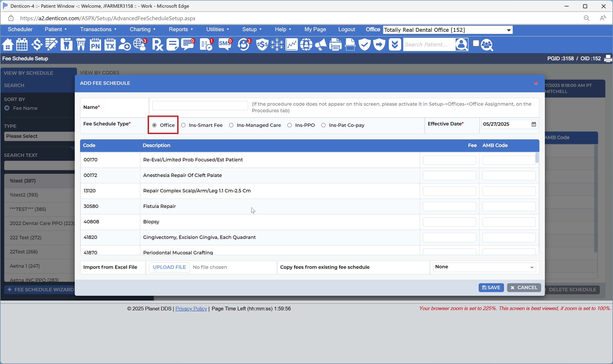The height and width of the screenshot is (364, 613).
Task: Select the Ins-Smart Fee radio option
Action: click(x=183, y=125)
